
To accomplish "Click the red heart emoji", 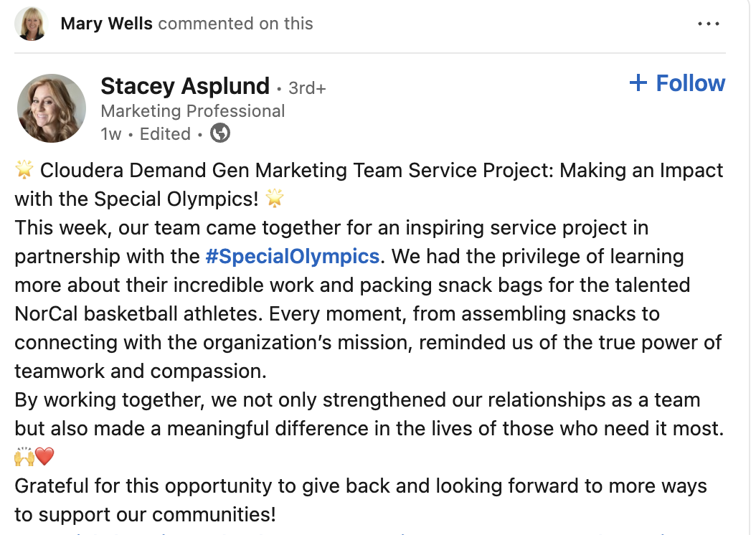I will (x=44, y=456).
